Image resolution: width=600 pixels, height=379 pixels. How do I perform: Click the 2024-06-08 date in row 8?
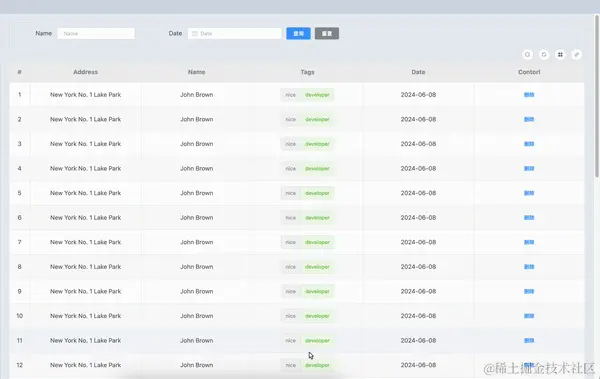418,267
